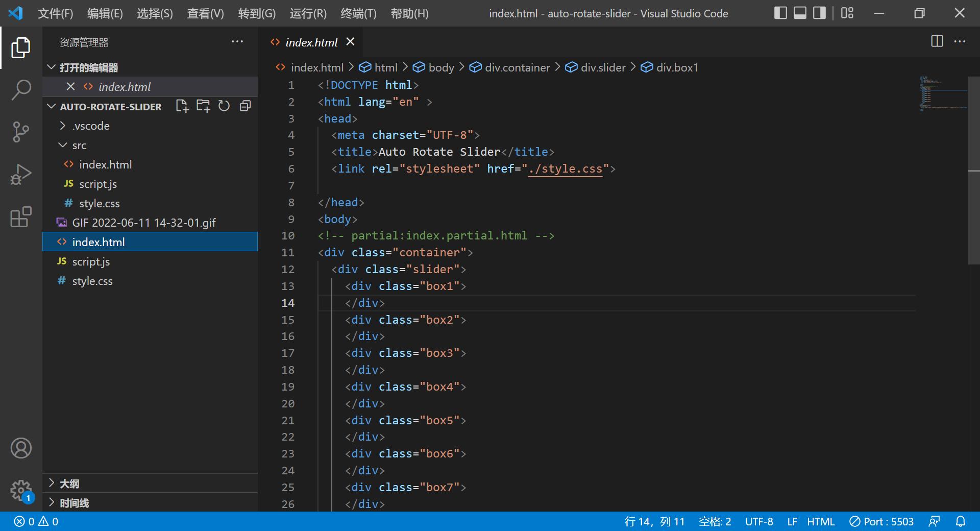This screenshot has height=531, width=980.
Task: Click the VS Code logo icon
Action: [x=15, y=13]
